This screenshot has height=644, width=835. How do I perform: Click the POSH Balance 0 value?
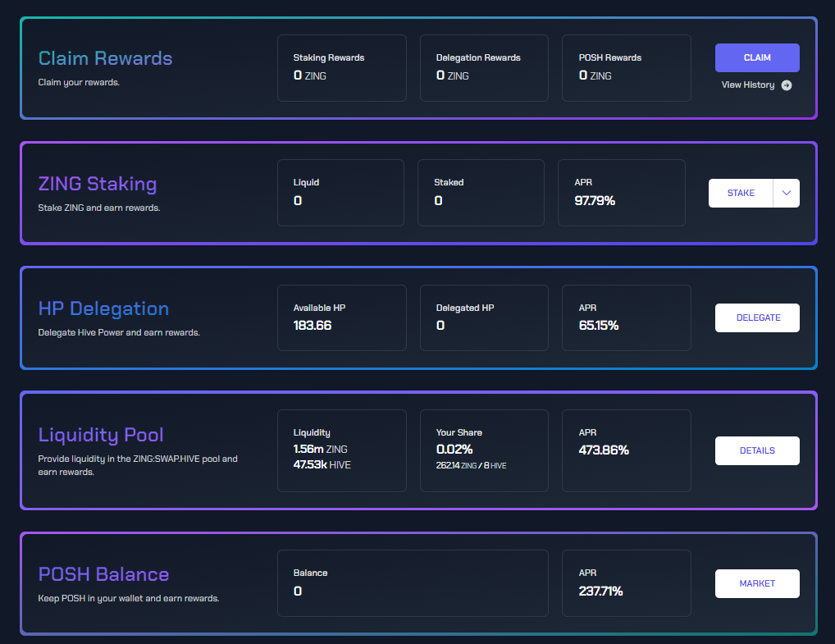coord(298,591)
